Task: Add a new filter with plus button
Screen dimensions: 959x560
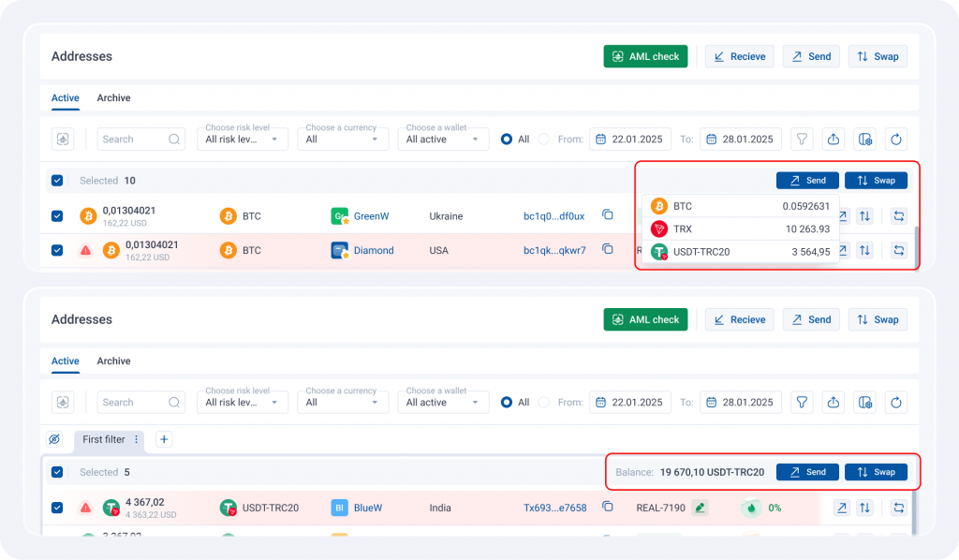Action: [163, 439]
